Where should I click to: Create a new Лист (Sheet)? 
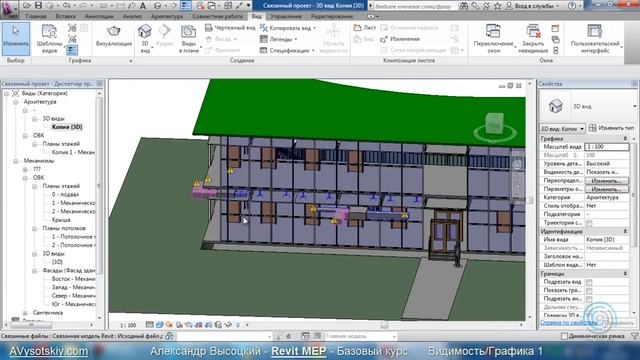coord(364,28)
